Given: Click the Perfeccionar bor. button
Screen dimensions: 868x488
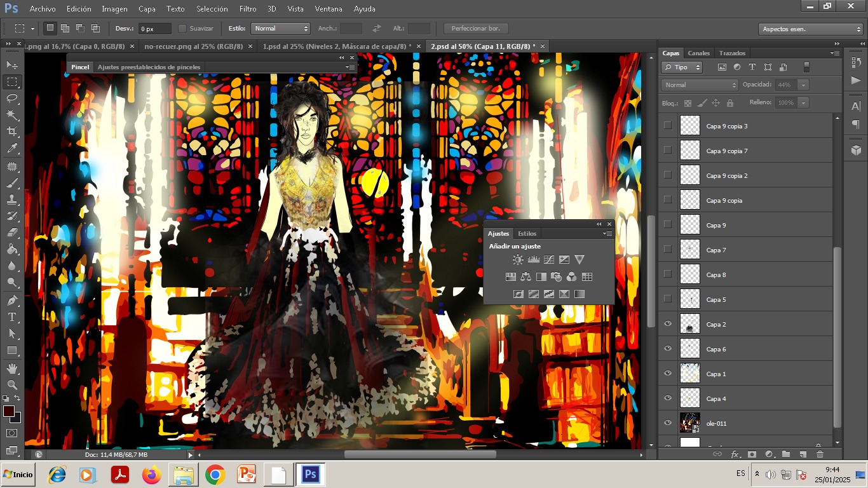Looking at the screenshot, I should (476, 29).
